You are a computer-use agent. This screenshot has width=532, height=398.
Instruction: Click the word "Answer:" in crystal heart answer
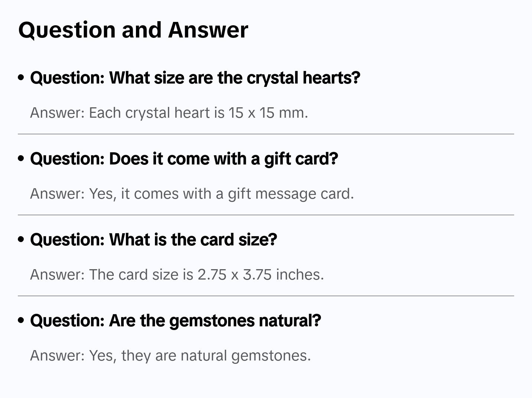click(x=58, y=113)
